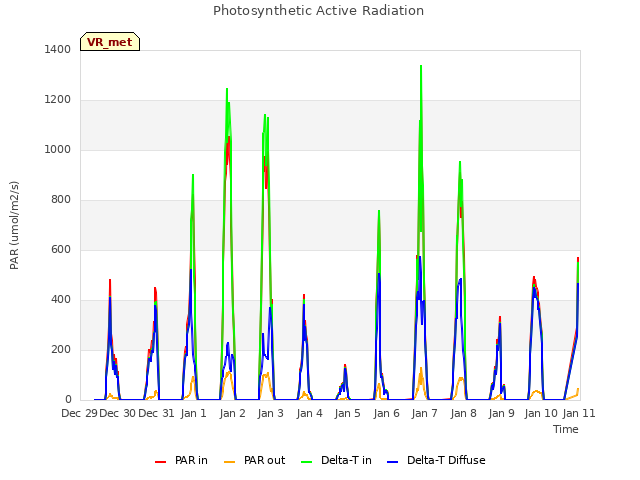Click the x-axis label Time
The height and width of the screenshot is (480, 640).
pos(566,429)
